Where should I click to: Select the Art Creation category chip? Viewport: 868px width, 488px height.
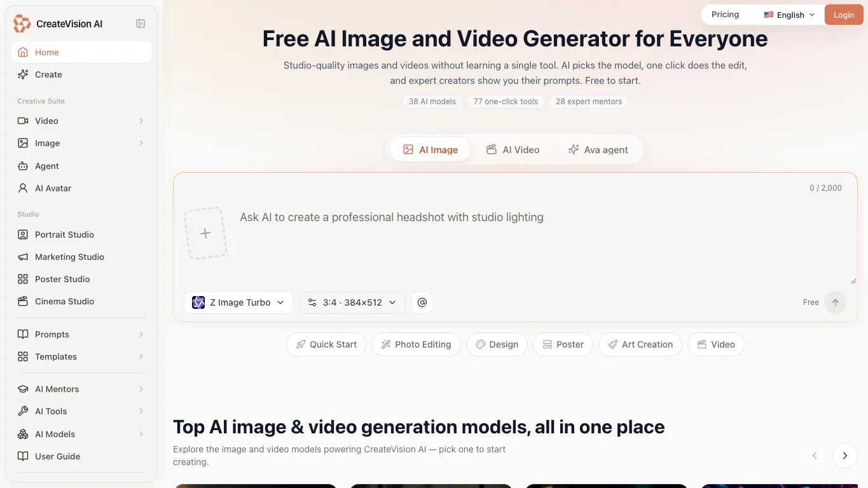pos(640,344)
